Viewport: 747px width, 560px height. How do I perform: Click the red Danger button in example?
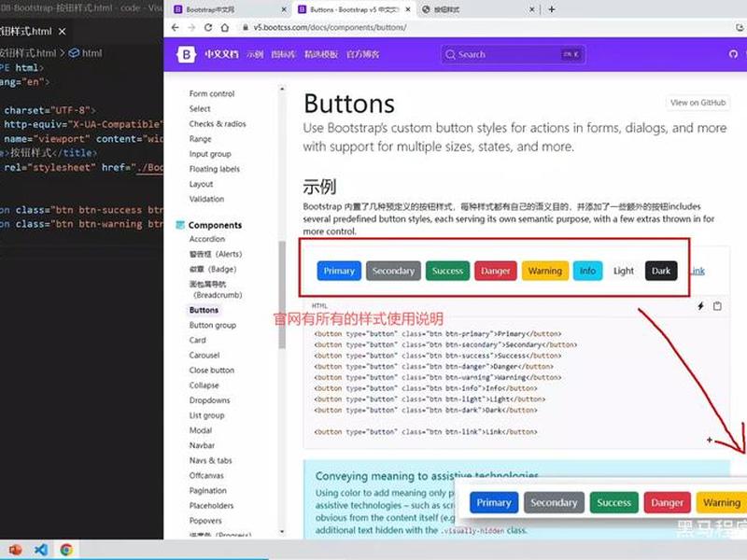tap(496, 271)
